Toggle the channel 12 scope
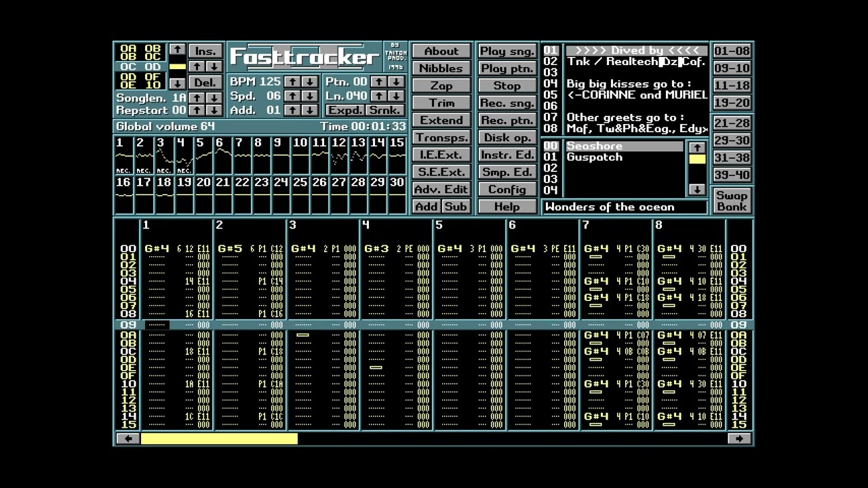This screenshot has height=488, width=868. (339, 156)
